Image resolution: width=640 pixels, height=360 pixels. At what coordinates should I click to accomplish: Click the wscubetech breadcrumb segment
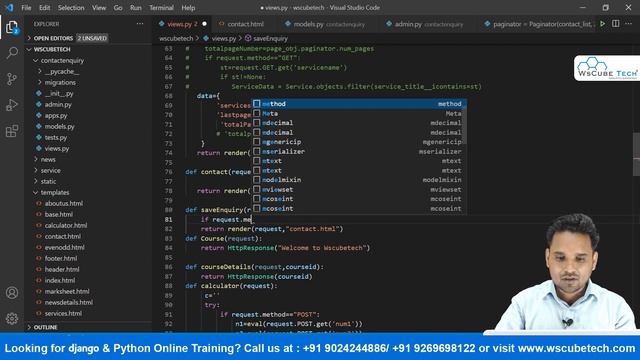pos(176,38)
